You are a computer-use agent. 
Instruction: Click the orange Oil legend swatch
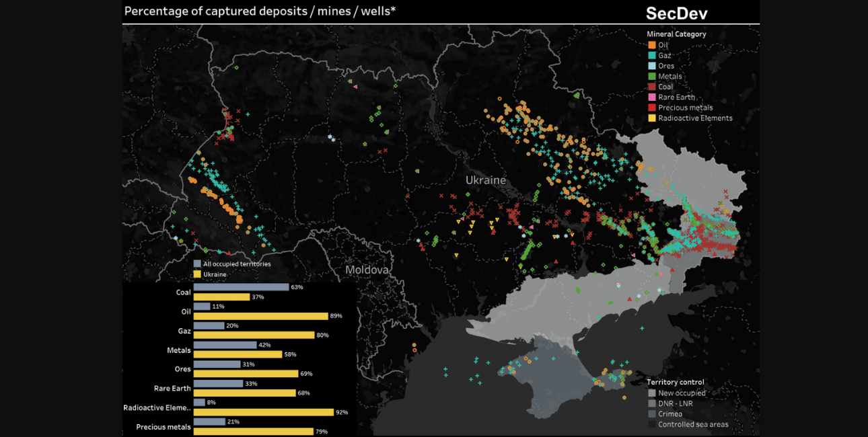(651, 45)
